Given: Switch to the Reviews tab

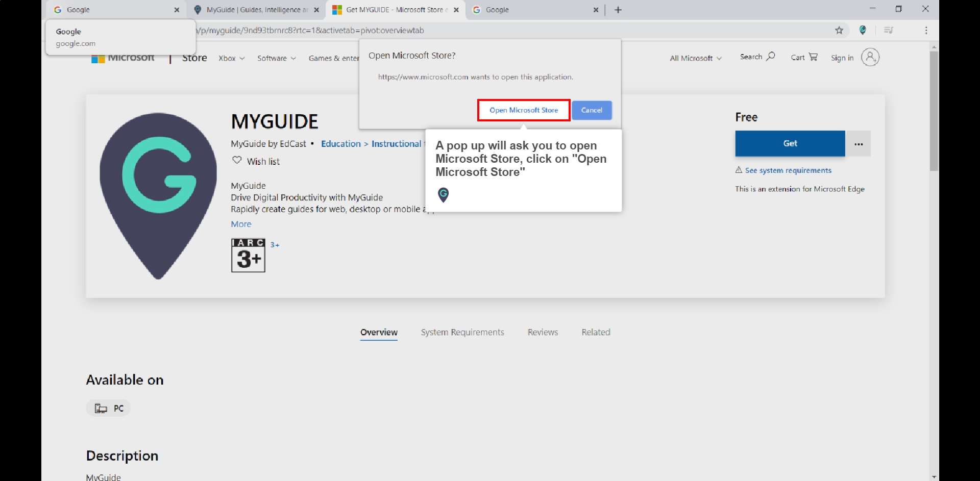Looking at the screenshot, I should click(x=543, y=332).
